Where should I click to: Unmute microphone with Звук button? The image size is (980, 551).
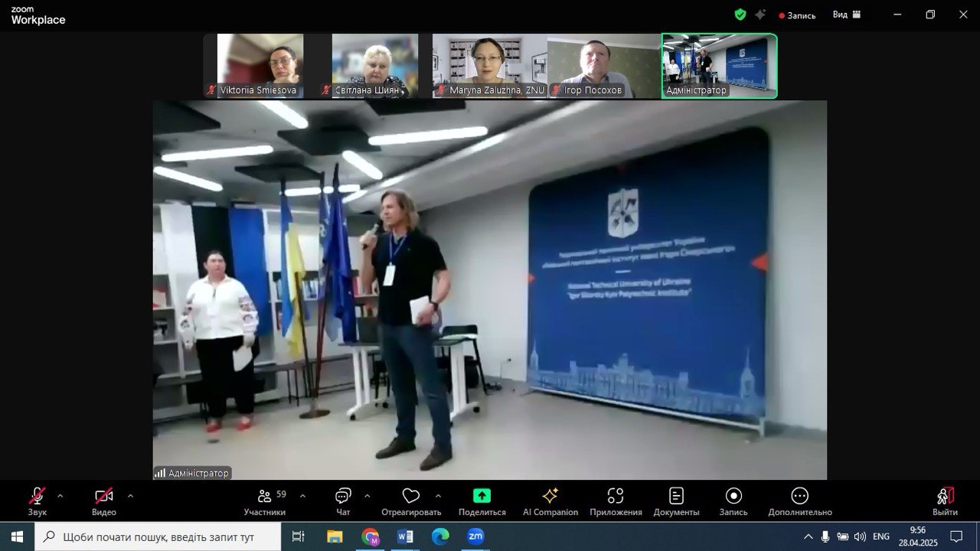coord(37,497)
